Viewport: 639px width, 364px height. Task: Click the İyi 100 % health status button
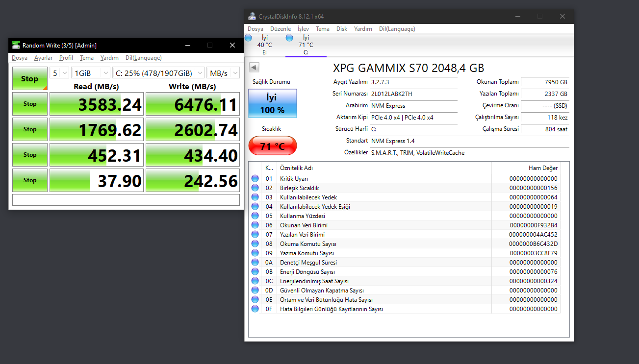tap(272, 103)
